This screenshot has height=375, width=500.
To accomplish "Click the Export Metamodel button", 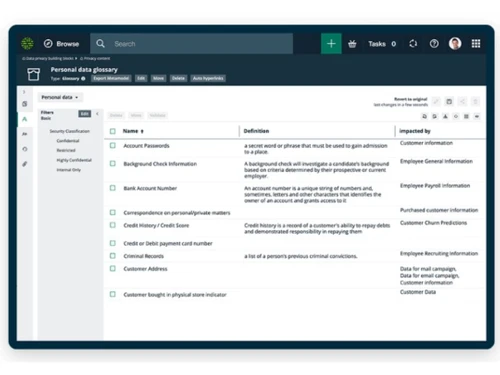I will click(x=111, y=78).
